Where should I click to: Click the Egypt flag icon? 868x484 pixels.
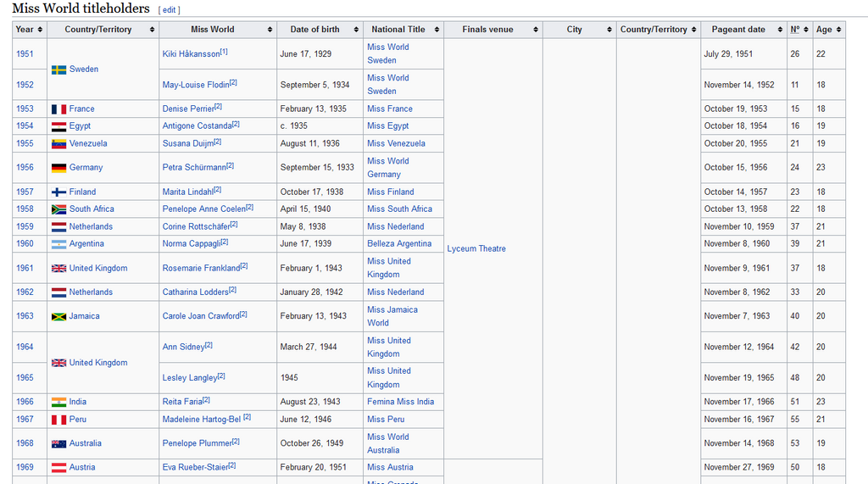[x=58, y=126]
